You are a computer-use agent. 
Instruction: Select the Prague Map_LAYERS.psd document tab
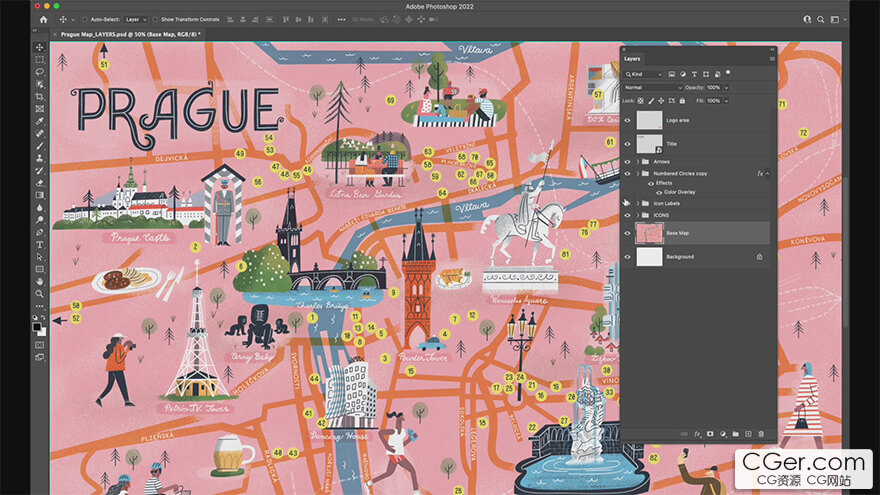pos(130,34)
